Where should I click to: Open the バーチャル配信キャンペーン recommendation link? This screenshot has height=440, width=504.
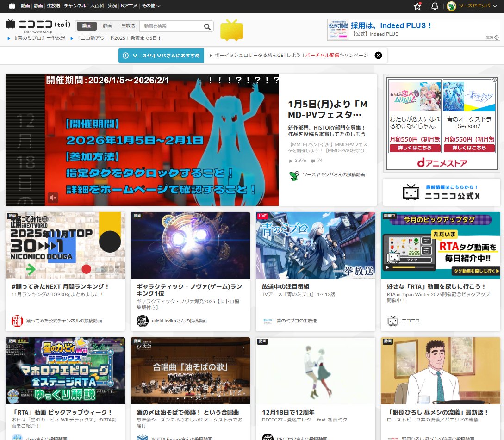[x=291, y=55]
